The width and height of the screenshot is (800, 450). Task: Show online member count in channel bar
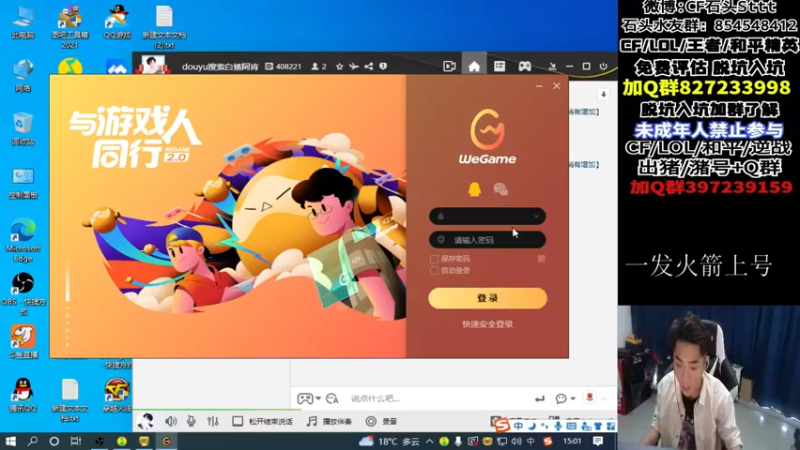coord(319,66)
